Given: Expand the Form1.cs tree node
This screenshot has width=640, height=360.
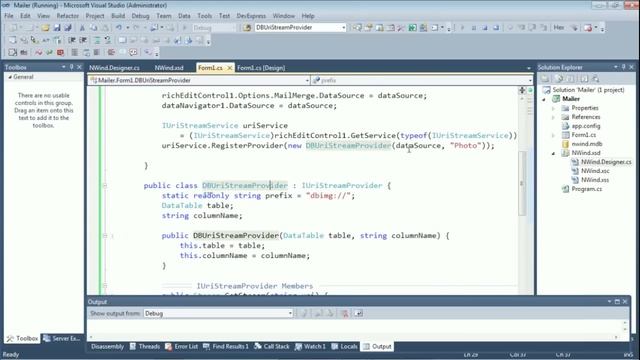Looking at the screenshot, I should click(553, 135).
